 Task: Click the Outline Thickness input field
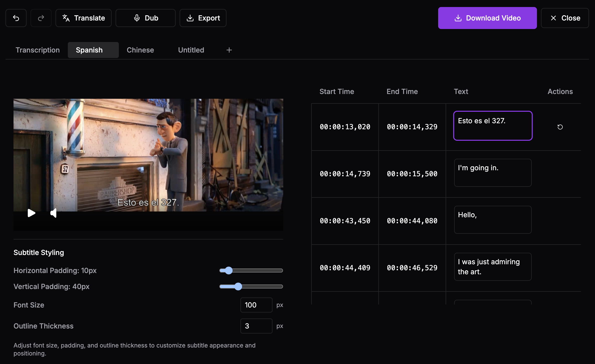coord(256,326)
